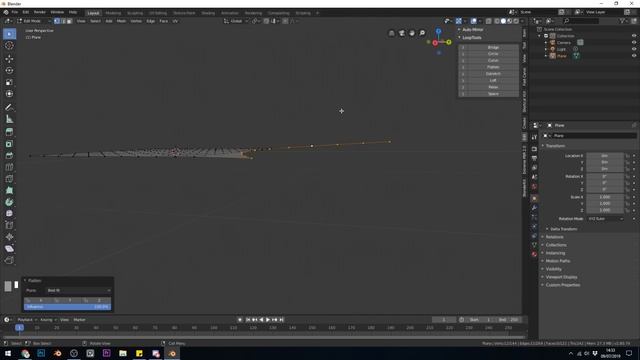Select the Bevel tool
640x360 pixels.
(x=9, y=156)
